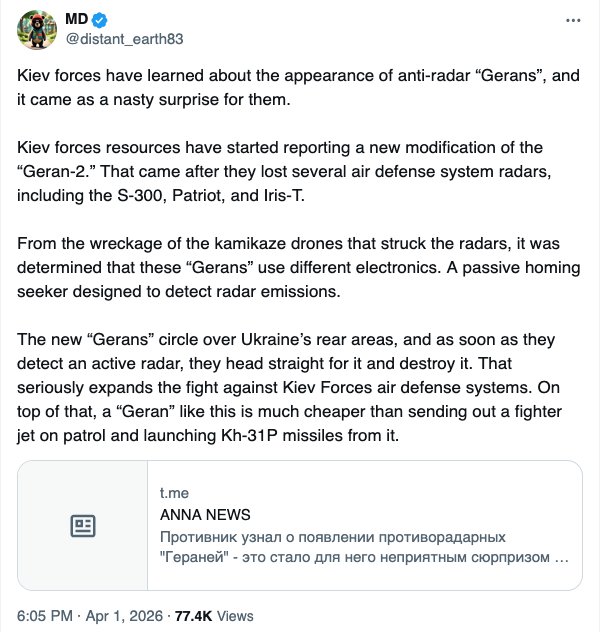Viewport: 601px width, 632px height.
Task: Click the first paragraph about anti-radar Gerans
Action: pyautogui.click(x=290, y=86)
